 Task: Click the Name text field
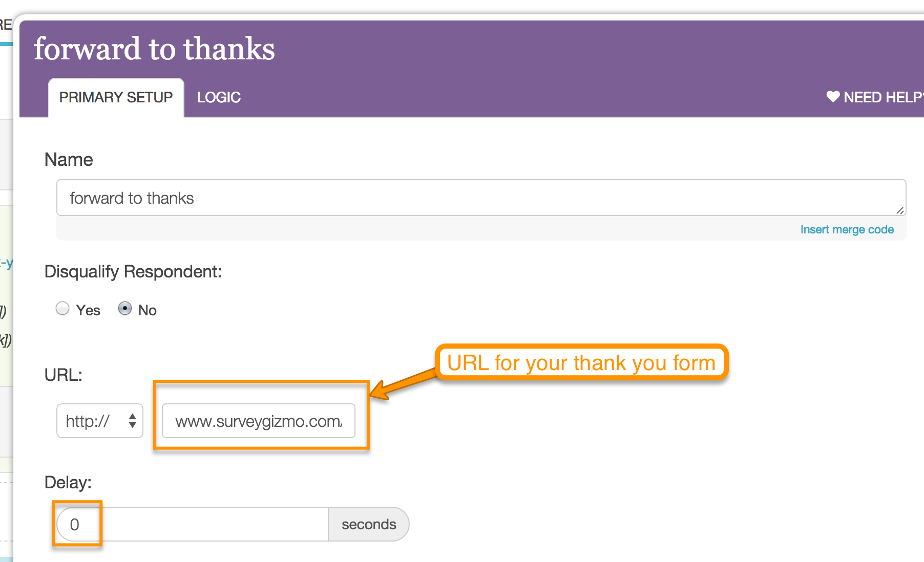481,198
